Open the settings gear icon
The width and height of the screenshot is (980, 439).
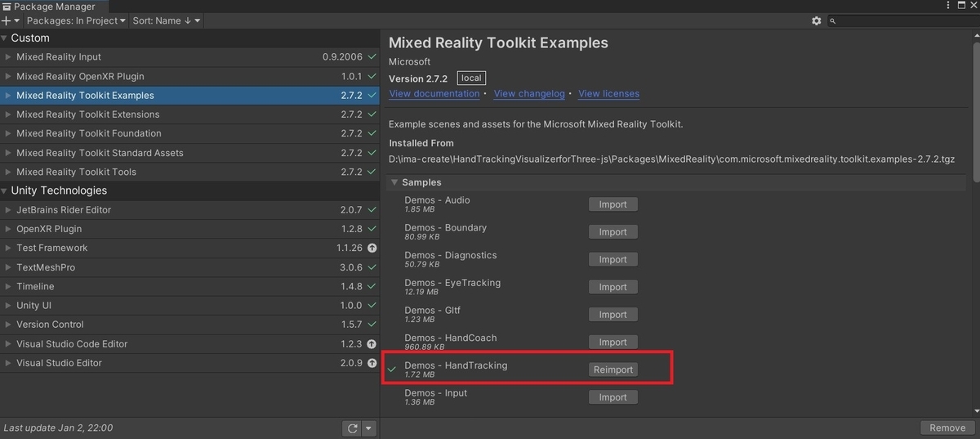pos(816,20)
